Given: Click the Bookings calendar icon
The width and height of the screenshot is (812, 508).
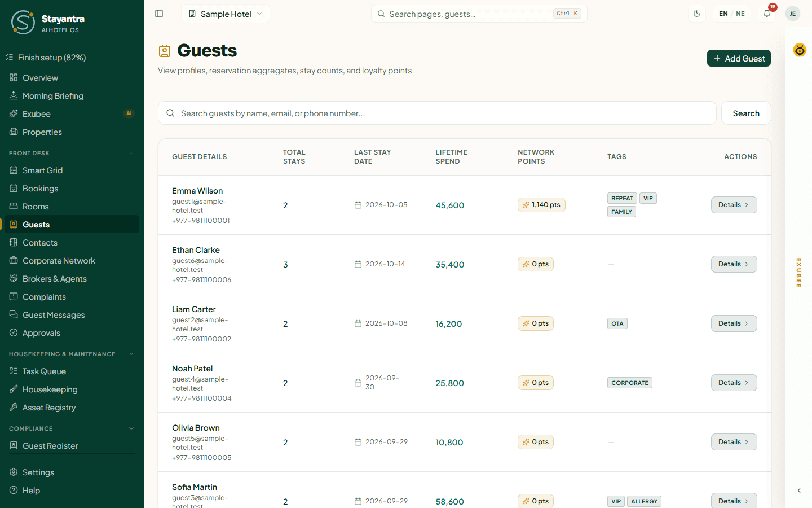Looking at the screenshot, I should point(14,188).
